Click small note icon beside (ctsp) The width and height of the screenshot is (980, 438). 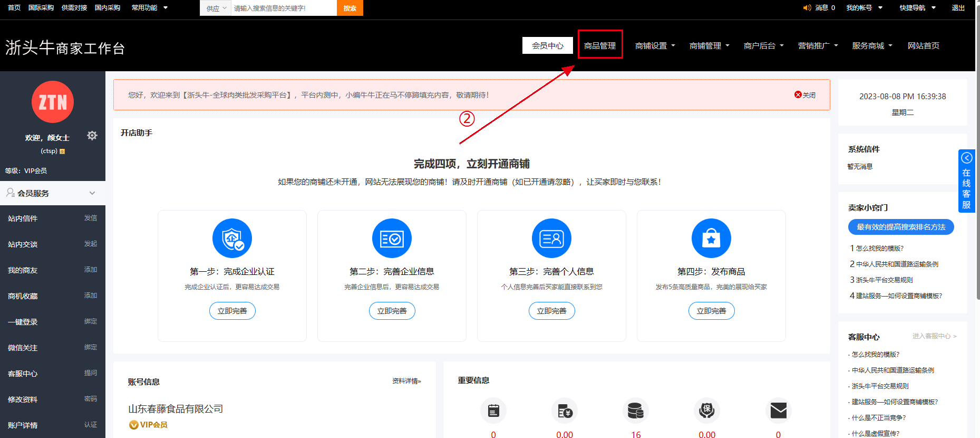[62, 151]
